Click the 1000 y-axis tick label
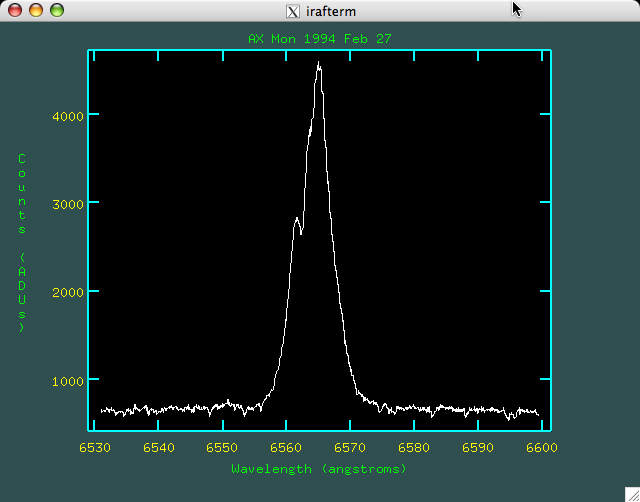The height and width of the screenshot is (502, 640). [68, 382]
